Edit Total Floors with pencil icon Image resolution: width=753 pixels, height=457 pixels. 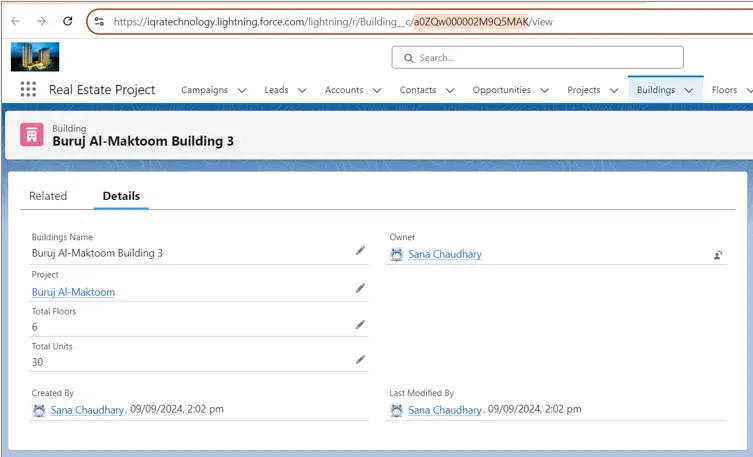click(x=360, y=325)
